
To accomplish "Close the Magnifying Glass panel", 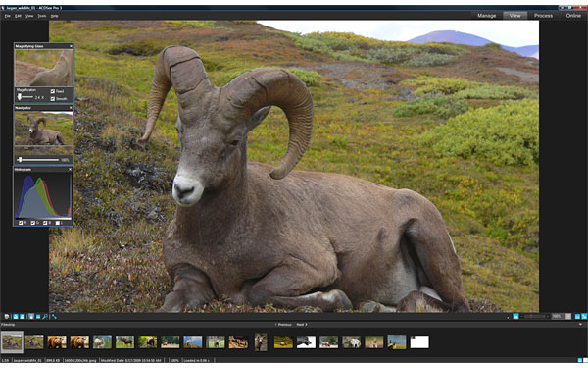I will [x=71, y=46].
